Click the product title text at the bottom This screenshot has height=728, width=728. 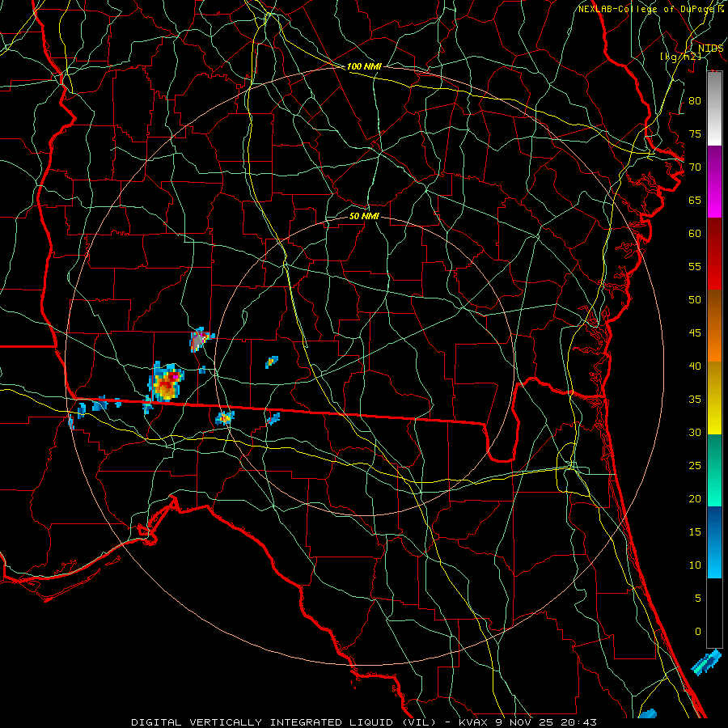[363, 722]
